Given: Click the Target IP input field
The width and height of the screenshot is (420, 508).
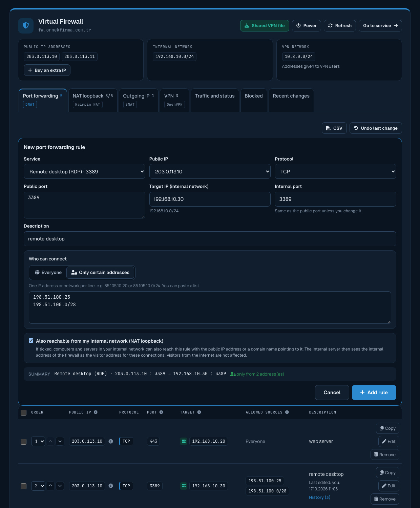Looking at the screenshot, I should tap(210, 199).
